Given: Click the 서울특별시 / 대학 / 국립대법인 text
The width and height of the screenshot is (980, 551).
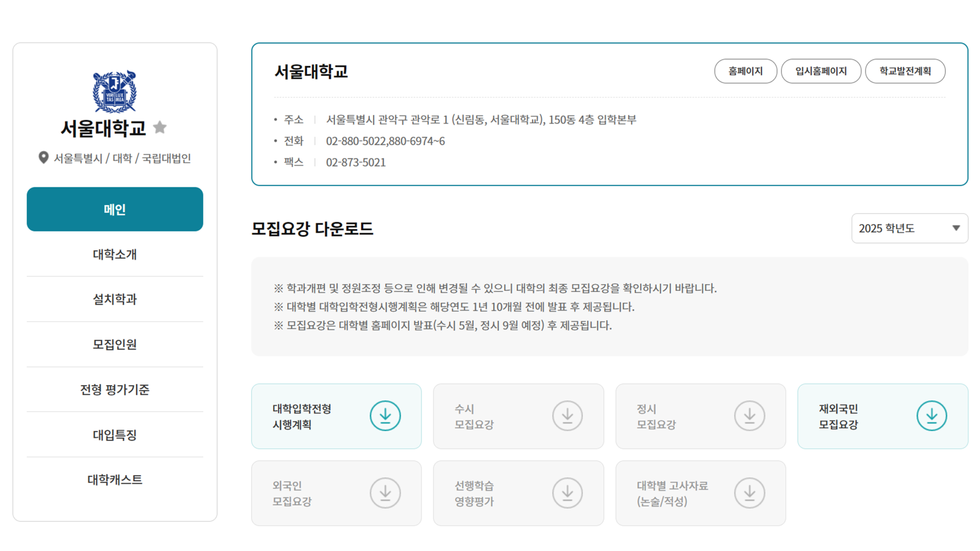Looking at the screenshot, I should (123, 158).
